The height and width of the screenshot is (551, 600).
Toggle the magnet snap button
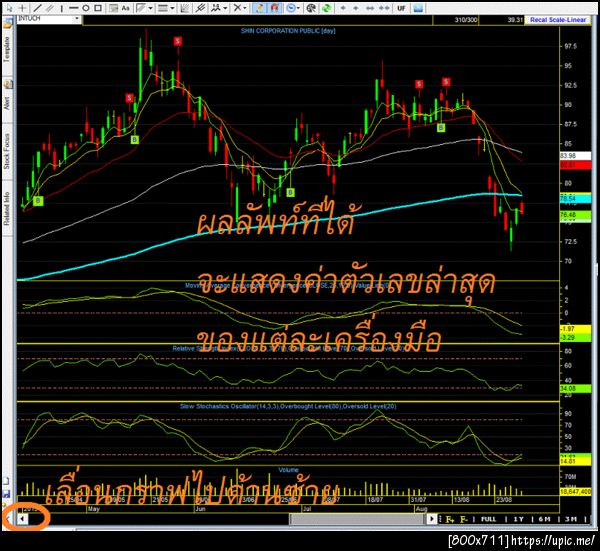(x=275, y=8)
